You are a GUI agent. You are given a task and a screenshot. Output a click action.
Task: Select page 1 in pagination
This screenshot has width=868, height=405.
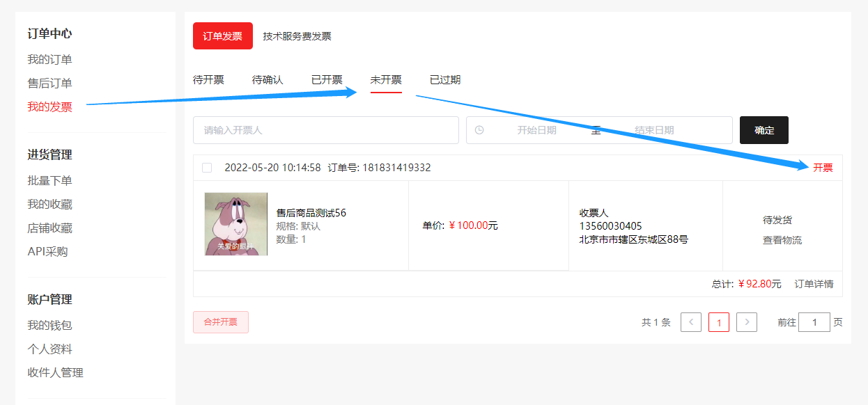point(718,322)
